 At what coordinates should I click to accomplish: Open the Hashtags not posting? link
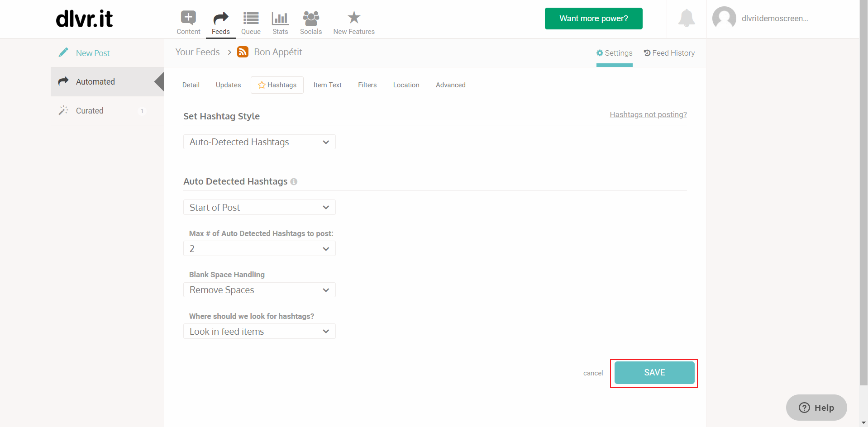(x=648, y=114)
